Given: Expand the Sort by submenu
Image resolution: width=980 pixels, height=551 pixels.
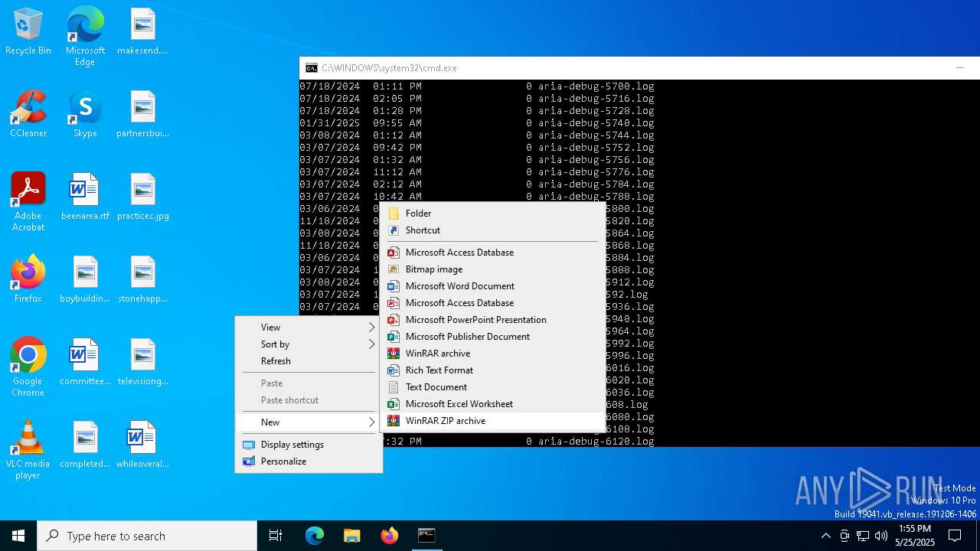Looking at the screenshot, I should (309, 344).
